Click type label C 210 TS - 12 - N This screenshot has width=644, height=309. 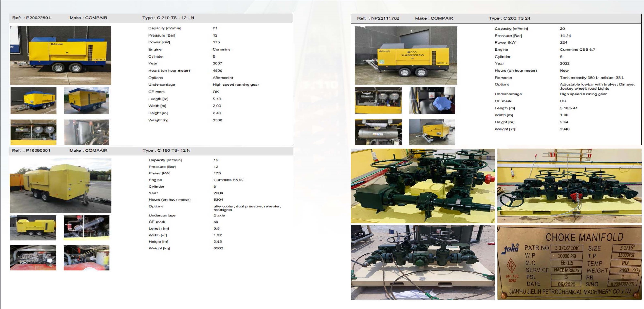coord(175,18)
